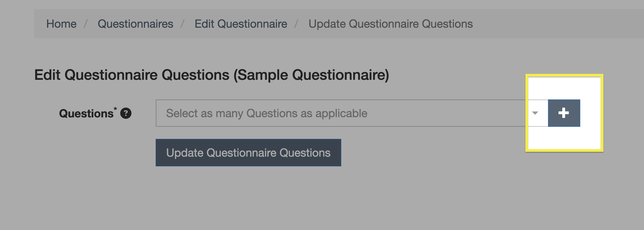Click the Update Questionnaire Questions breadcrumb item
Viewport: 644px width, 230px height.
click(390, 24)
